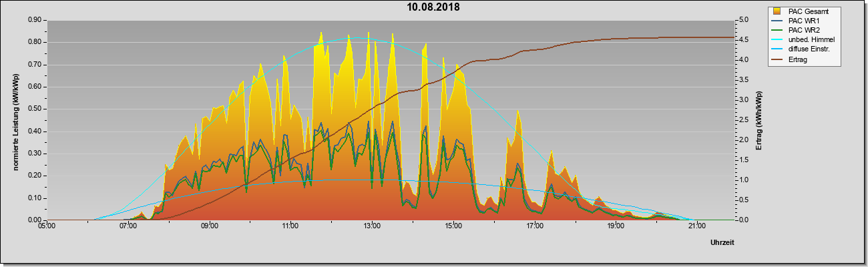
Task: Click the 0.20 left axis value
Action: (x=35, y=176)
